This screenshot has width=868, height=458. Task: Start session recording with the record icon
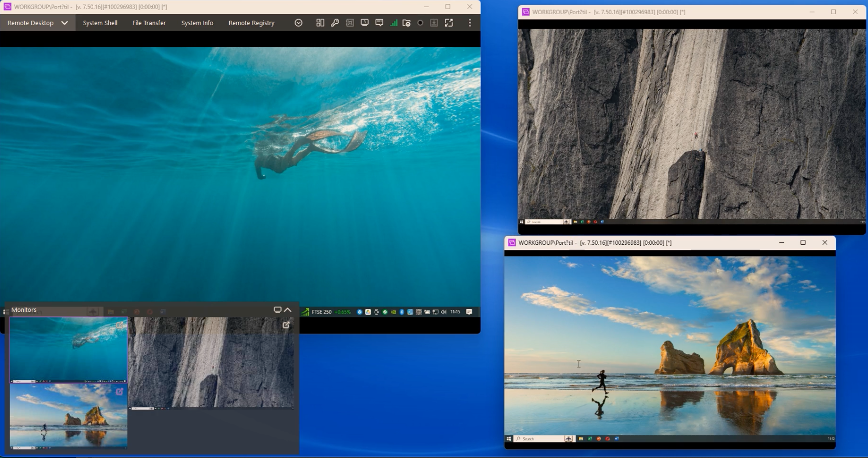click(420, 23)
